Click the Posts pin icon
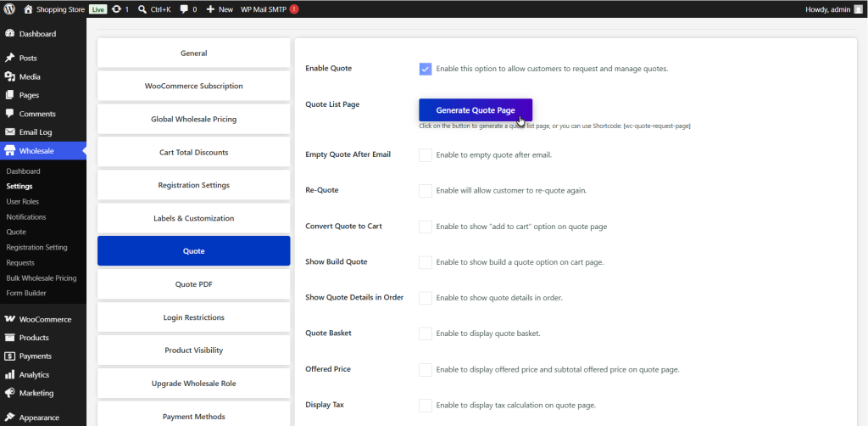This screenshot has width=868, height=426. [9, 59]
